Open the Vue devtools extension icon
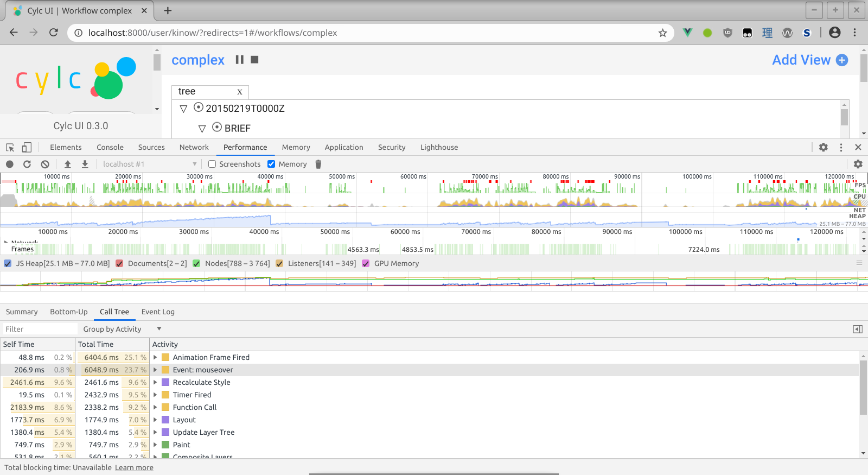The height and width of the screenshot is (475, 868). coord(687,33)
